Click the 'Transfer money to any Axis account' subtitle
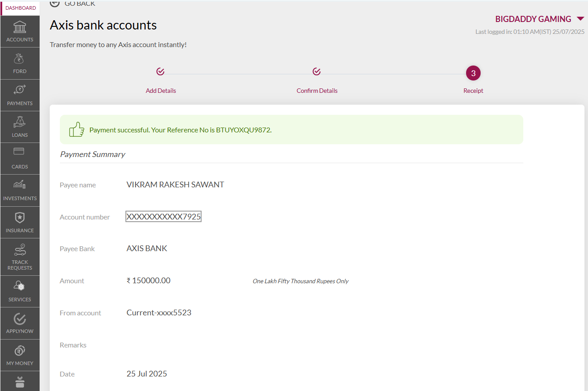 [x=118, y=45]
